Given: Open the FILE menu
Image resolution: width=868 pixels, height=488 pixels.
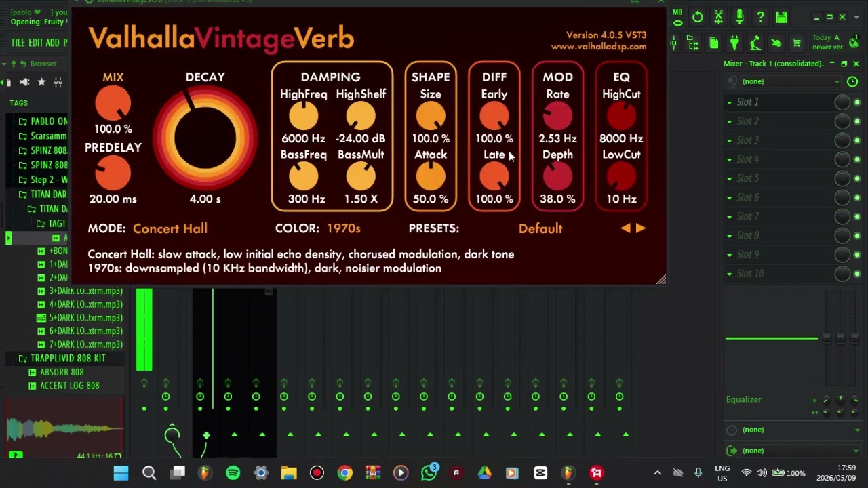Looking at the screenshot, I should coord(18,43).
